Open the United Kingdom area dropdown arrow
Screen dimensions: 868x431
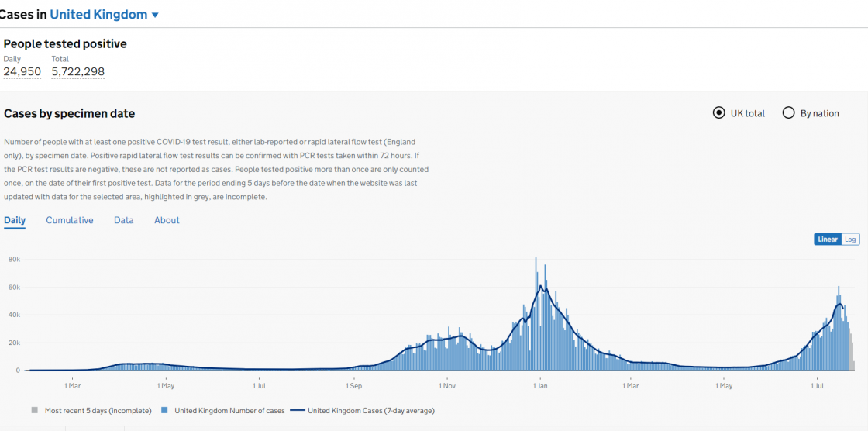click(155, 15)
